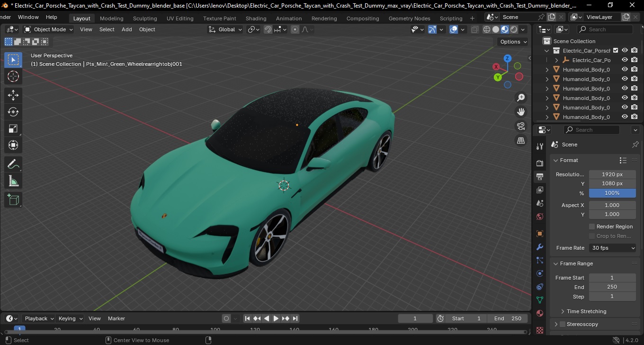Disable render for Electric_Car_Po armature camera icon

click(634, 60)
